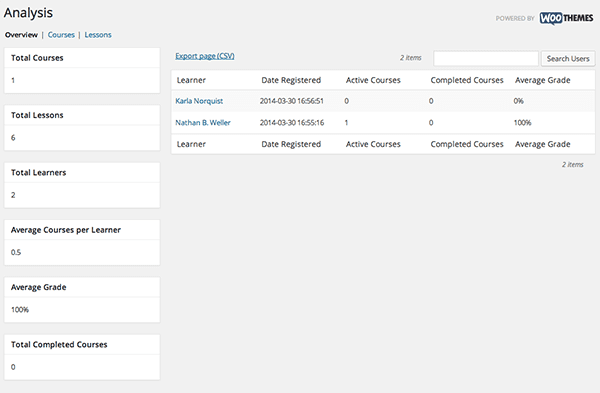Click the Total Completed Courses box title
Screen dimensions: 600x393
(59, 345)
